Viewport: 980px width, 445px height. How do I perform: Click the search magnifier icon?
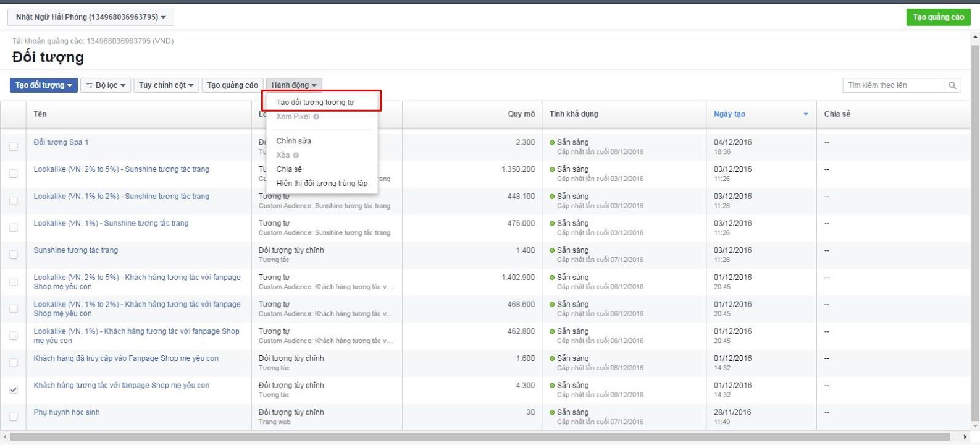[952, 85]
